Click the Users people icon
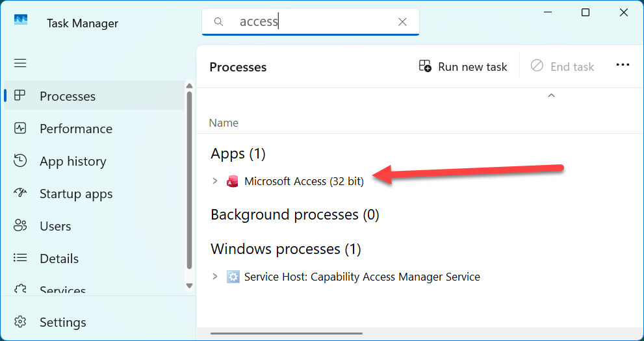Viewport: 644px width, 341px height. [20, 225]
